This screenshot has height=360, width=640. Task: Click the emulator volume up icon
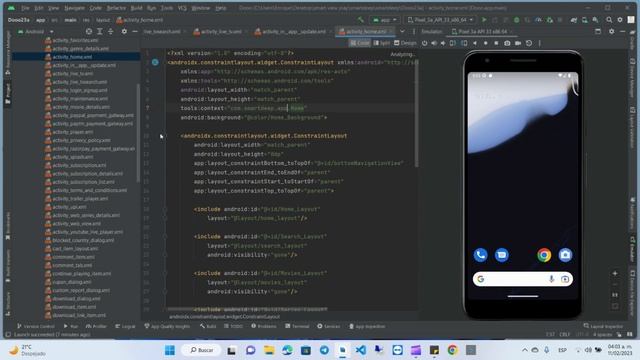tap(434, 43)
